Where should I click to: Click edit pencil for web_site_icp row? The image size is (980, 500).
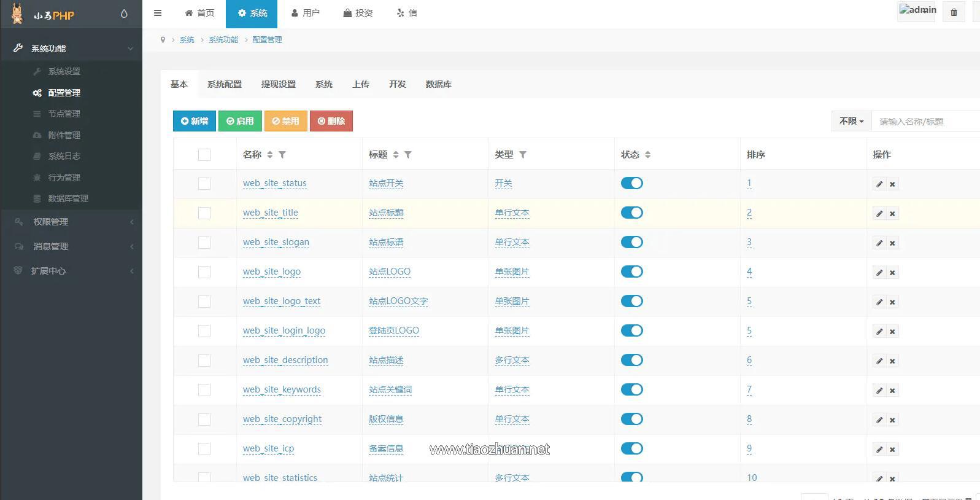(879, 450)
